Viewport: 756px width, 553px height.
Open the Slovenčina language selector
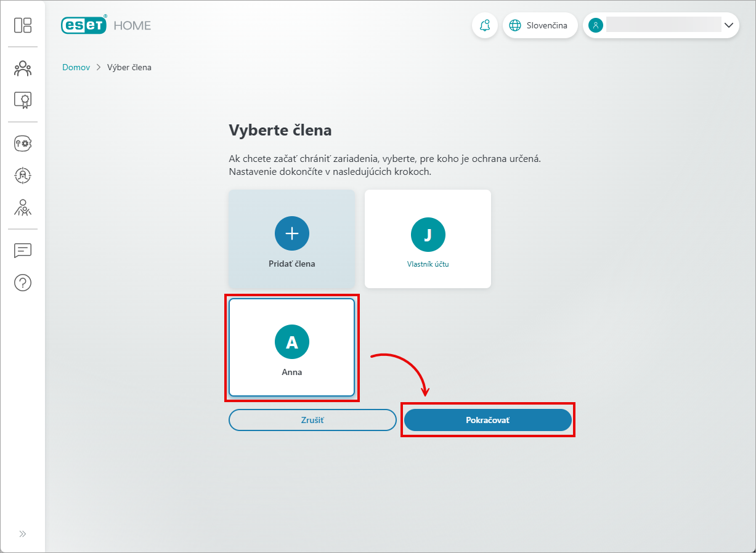pyautogui.click(x=540, y=25)
